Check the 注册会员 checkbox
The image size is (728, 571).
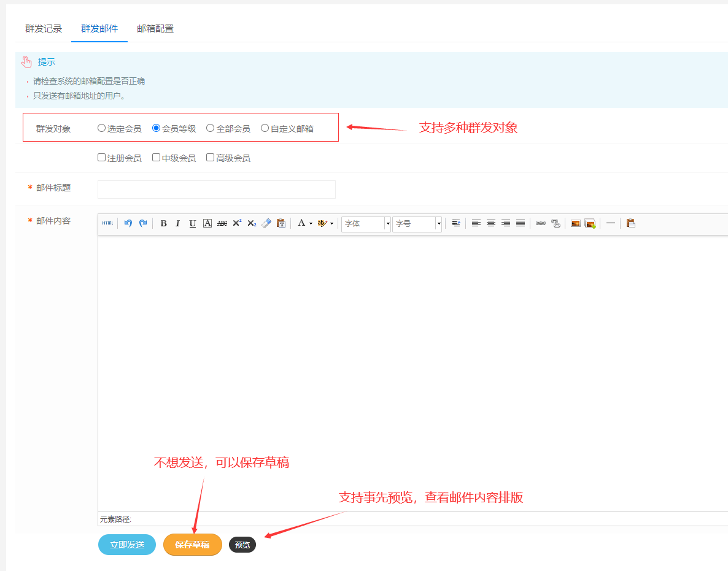pyautogui.click(x=102, y=158)
